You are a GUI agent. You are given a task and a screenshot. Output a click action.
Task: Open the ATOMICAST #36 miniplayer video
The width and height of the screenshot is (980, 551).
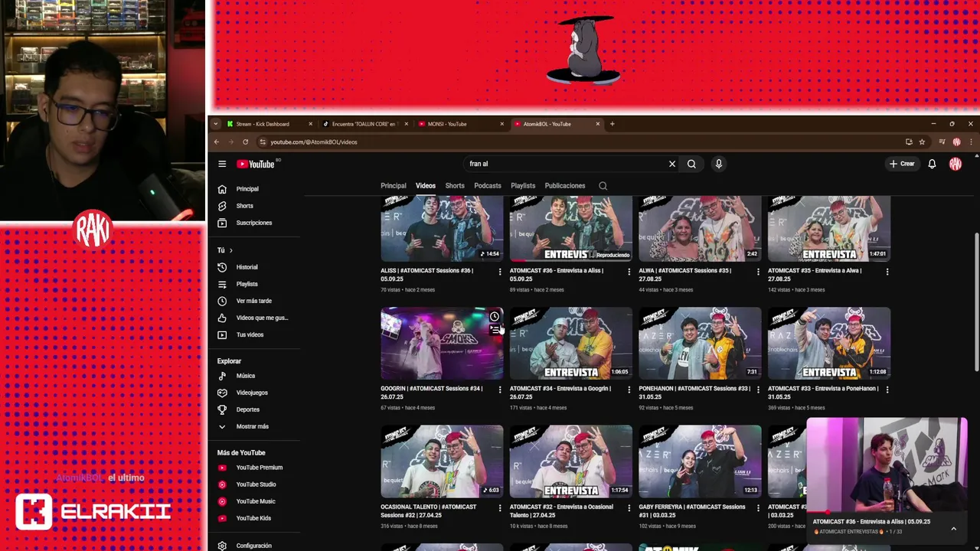[x=887, y=465]
